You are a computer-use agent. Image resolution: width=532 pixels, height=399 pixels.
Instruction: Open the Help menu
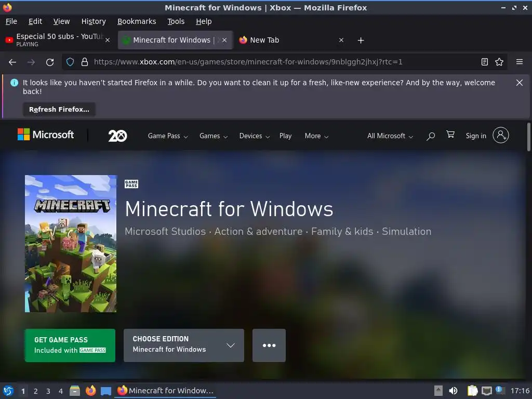pos(204,21)
